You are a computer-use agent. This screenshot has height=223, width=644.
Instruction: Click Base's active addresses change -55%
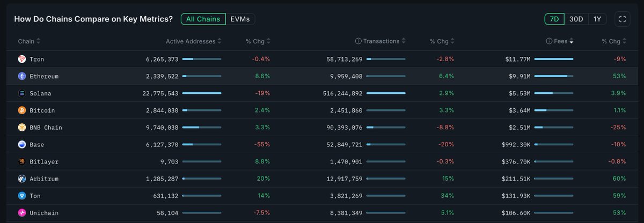click(x=262, y=145)
